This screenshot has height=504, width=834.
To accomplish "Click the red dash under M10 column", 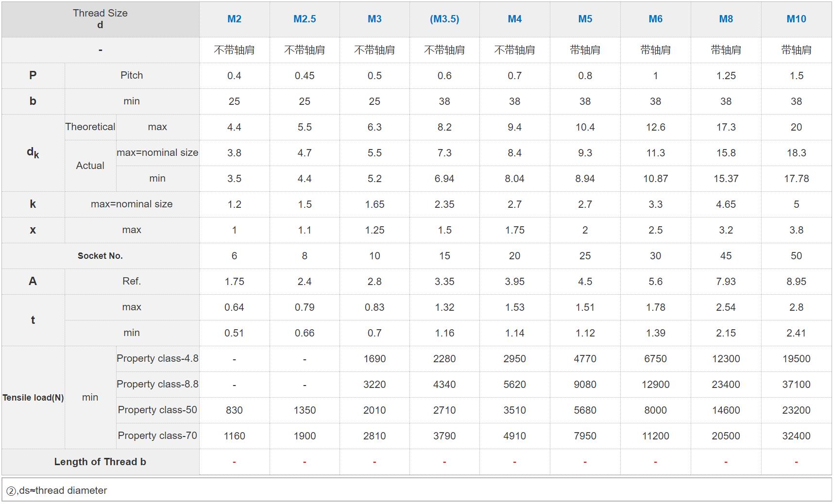I will point(796,462).
